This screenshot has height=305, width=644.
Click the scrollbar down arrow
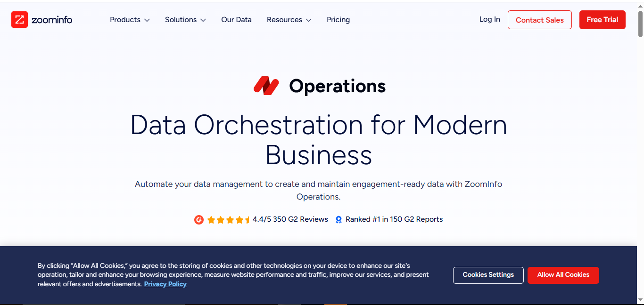point(640,300)
